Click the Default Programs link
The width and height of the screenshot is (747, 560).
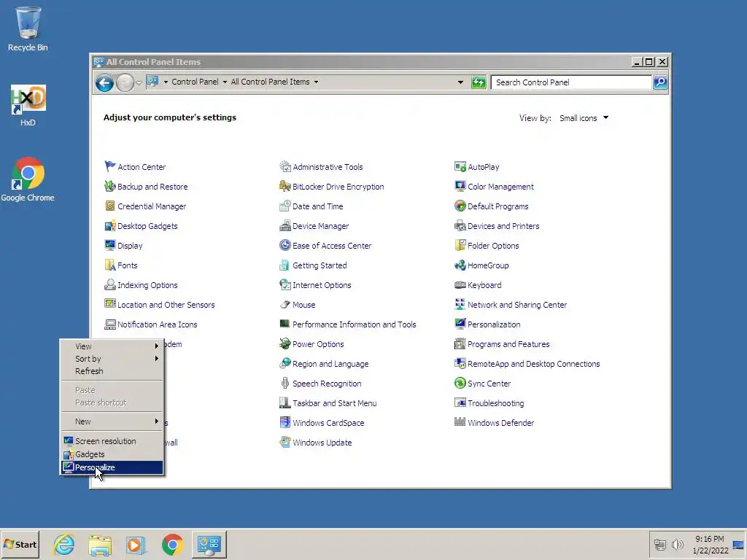click(x=498, y=206)
